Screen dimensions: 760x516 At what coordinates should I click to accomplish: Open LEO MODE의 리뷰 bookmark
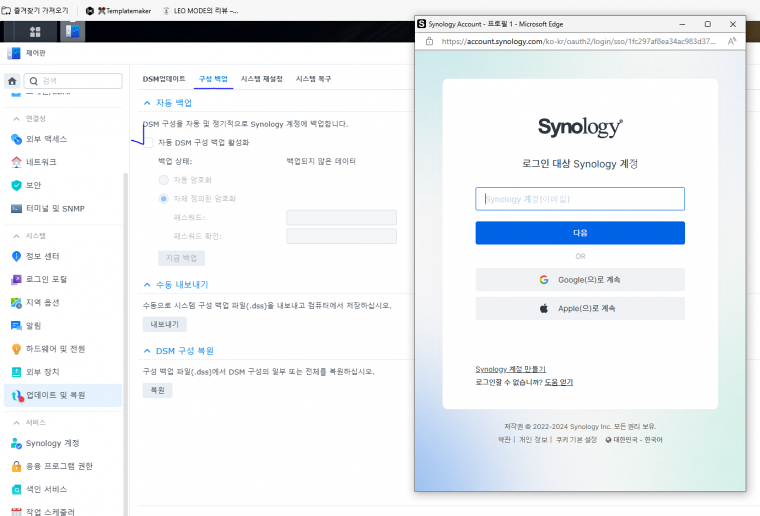pyautogui.click(x=200, y=11)
